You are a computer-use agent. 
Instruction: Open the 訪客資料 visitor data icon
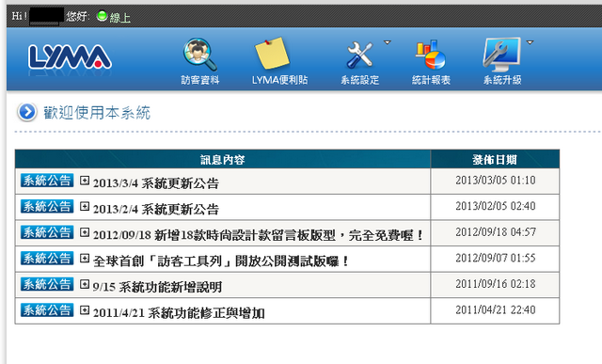[x=200, y=55]
